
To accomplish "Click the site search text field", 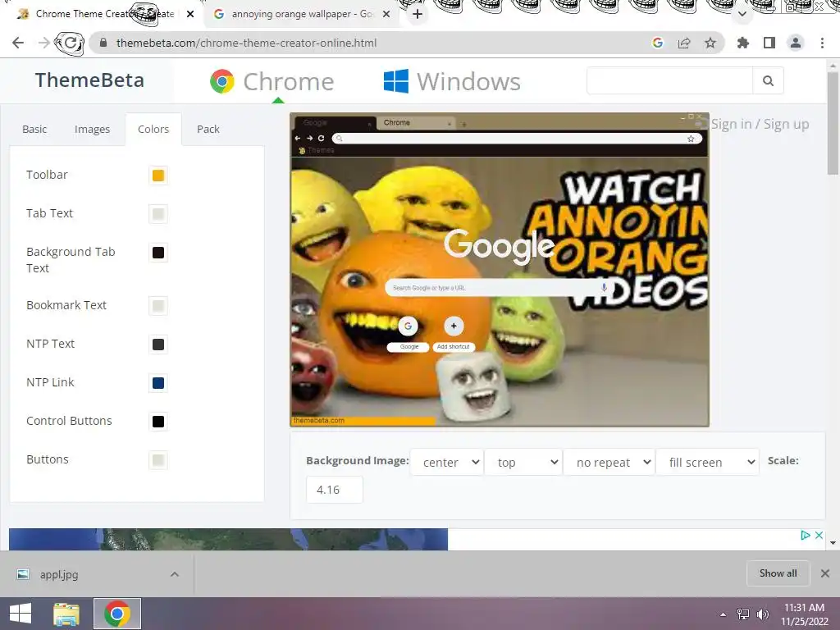I will [x=669, y=80].
